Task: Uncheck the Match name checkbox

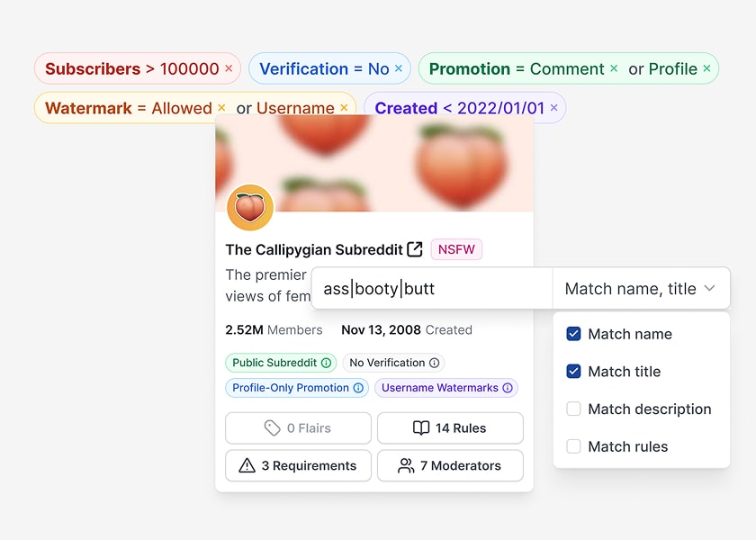Action: [573, 334]
